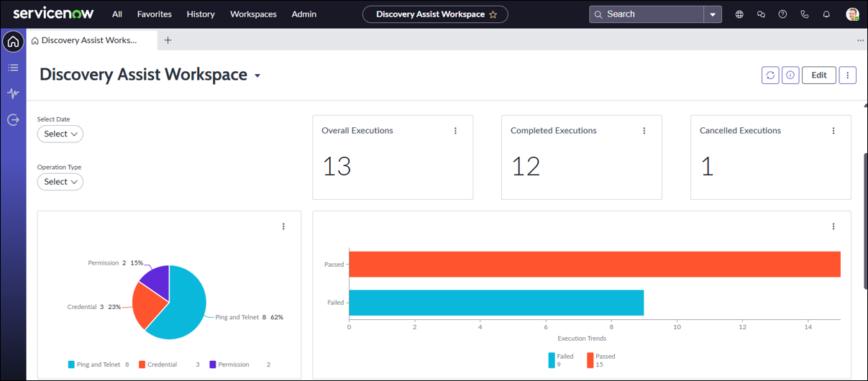Click the orange Credential pie slice
Screen dimensions: 868x381
point(147,305)
